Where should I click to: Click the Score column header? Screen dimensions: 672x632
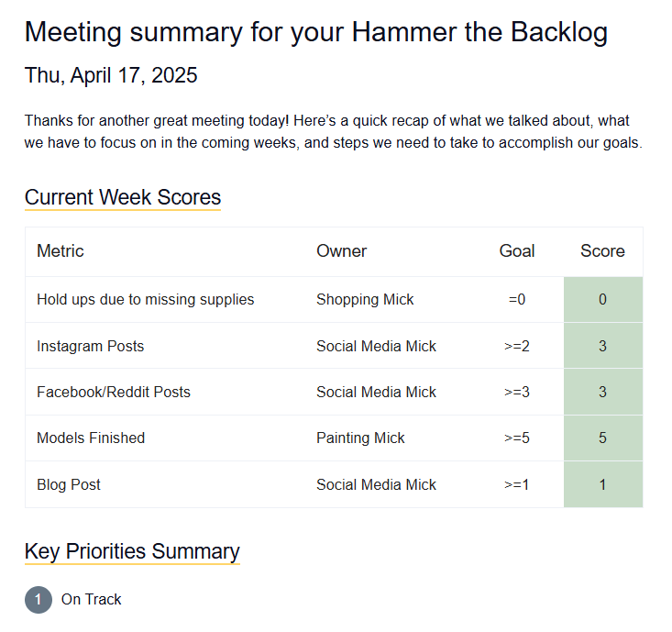tap(602, 251)
